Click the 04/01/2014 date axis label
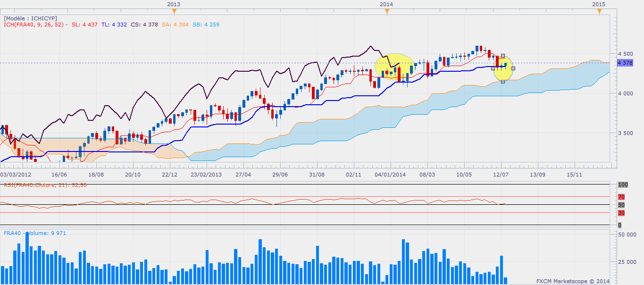644x285 pixels. tap(391, 174)
